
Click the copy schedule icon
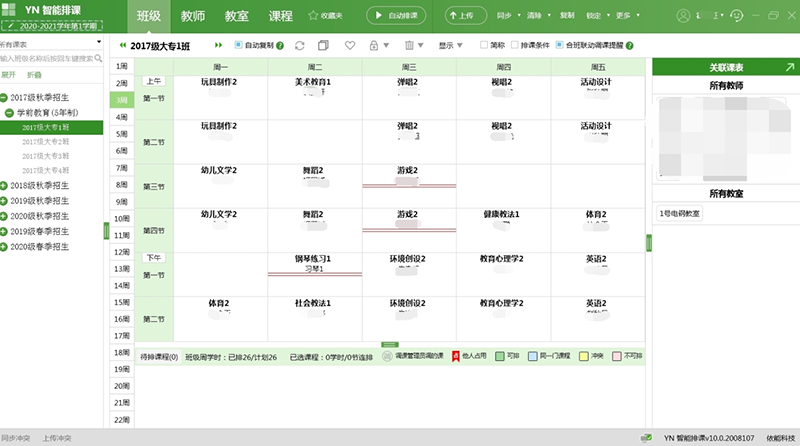pyautogui.click(x=324, y=46)
